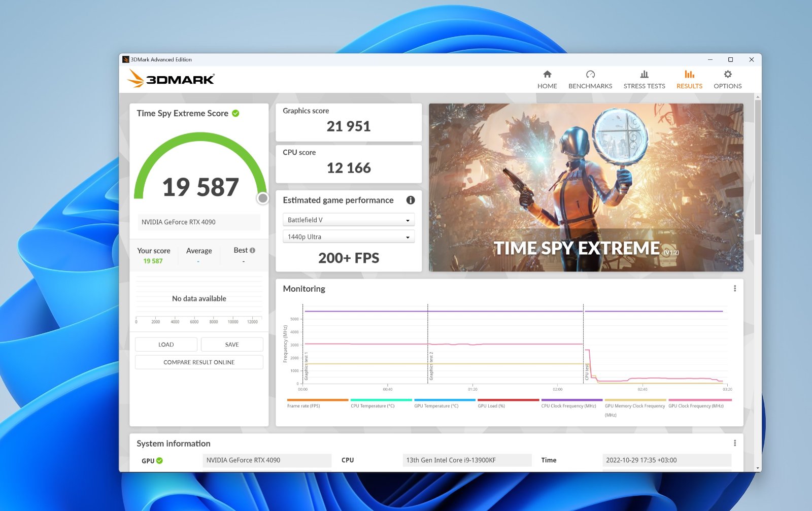Toggle Frame rate (FPS) legend swatch
Viewport: 812px width, 511px height.
pos(318,400)
